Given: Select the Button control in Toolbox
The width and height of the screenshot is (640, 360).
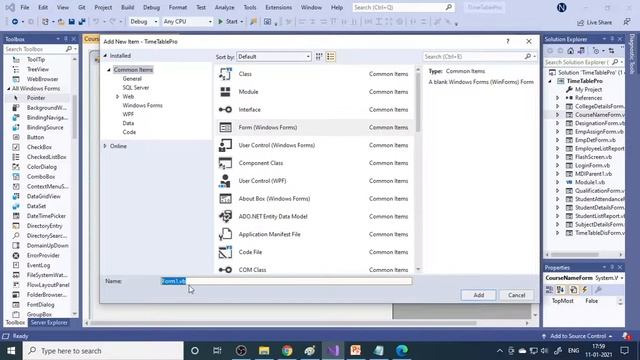Looking at the screenshot, I should 36,137.
